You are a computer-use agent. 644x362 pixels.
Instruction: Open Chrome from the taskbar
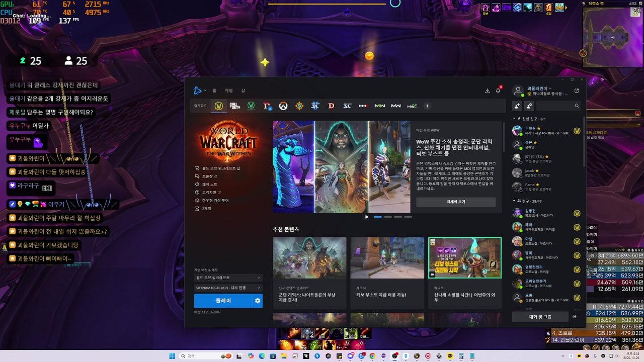373,356
